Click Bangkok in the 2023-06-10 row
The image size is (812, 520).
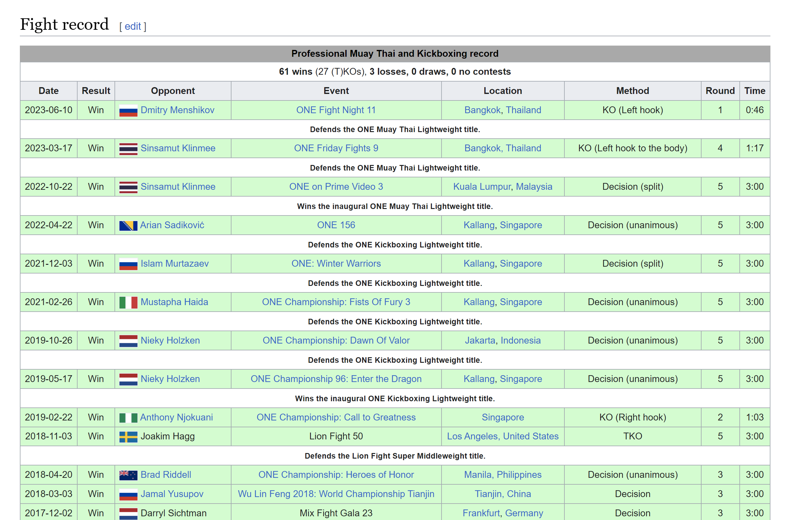pos(482,110)
